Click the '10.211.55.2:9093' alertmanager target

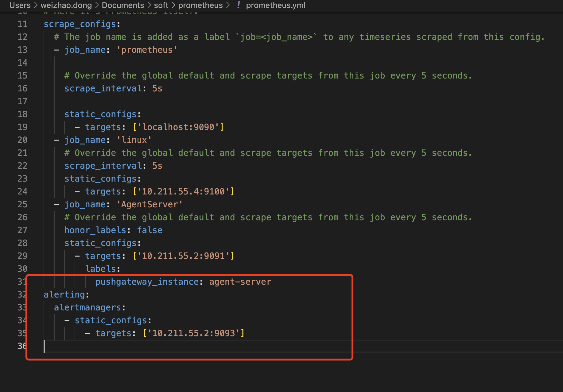coord(193,333)
